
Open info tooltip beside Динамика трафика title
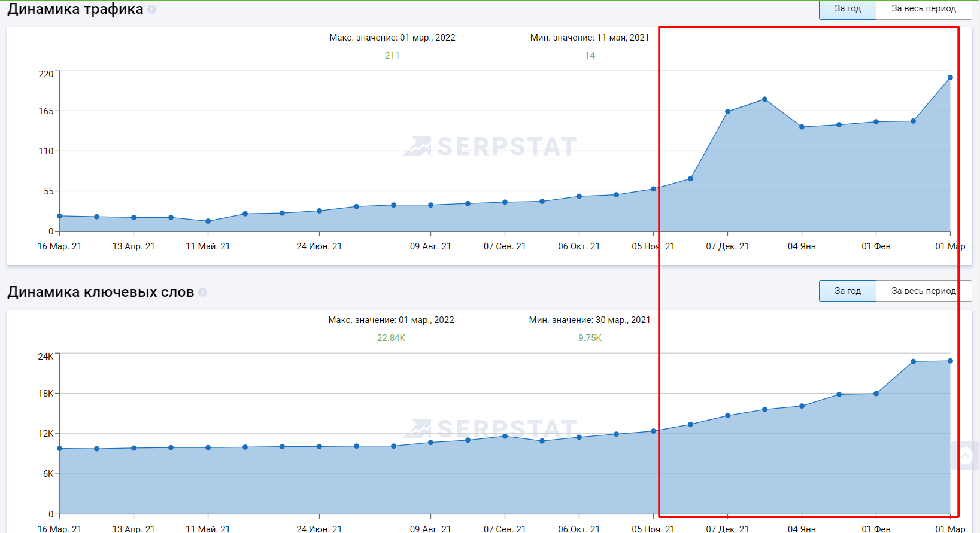[152, 10]
